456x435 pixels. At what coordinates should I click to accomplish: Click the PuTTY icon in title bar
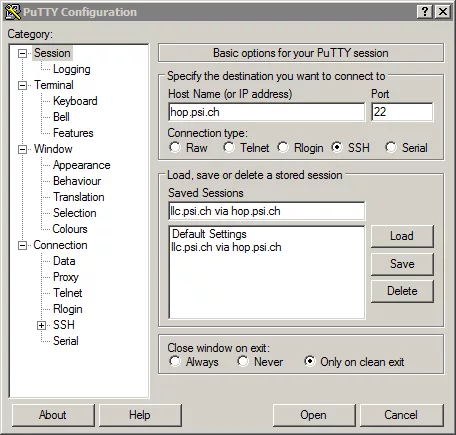[13, 12]
